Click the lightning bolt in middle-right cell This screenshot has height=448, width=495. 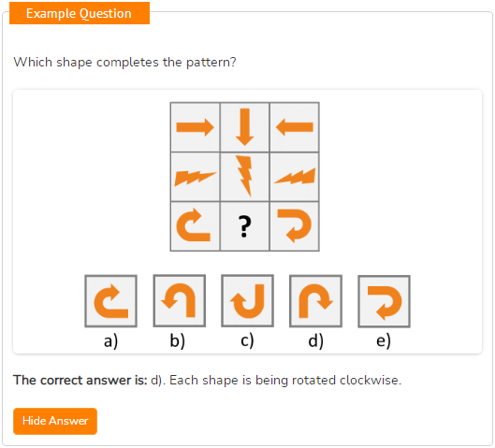295,177
